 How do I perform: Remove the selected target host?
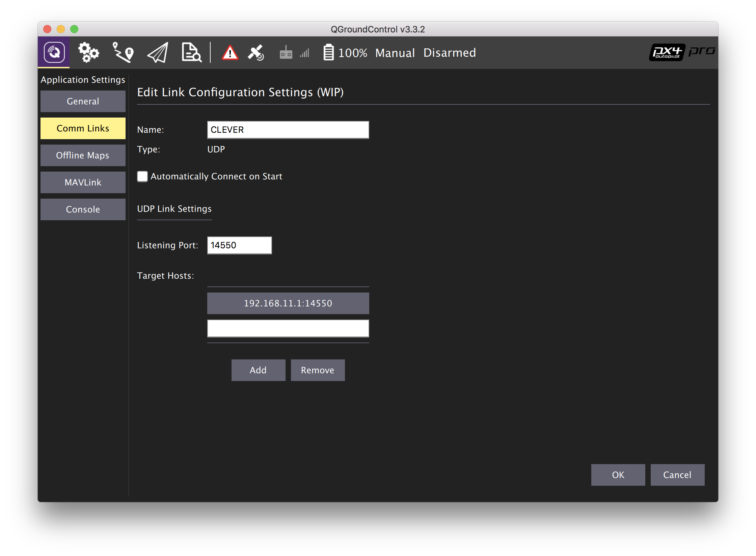tap(318, 370)
